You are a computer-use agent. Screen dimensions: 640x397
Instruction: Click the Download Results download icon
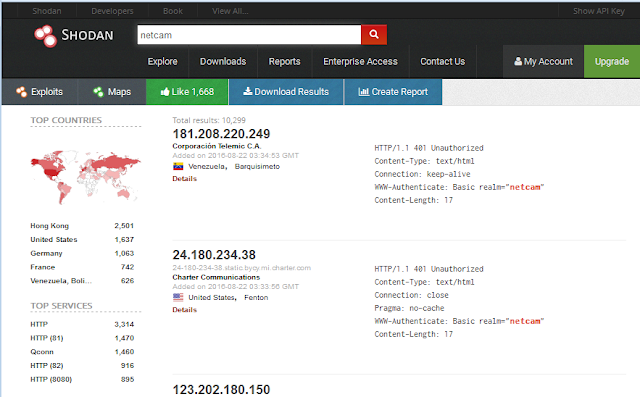[x=247, y=91]
